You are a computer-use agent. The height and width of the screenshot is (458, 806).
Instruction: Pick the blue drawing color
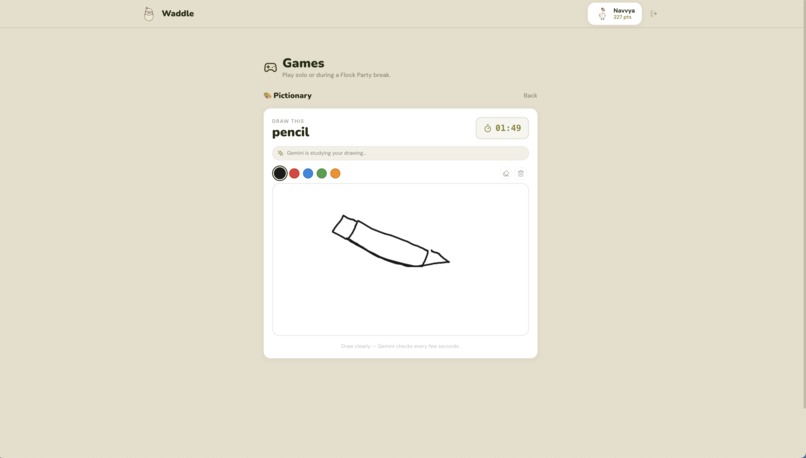tap(308, 173)
